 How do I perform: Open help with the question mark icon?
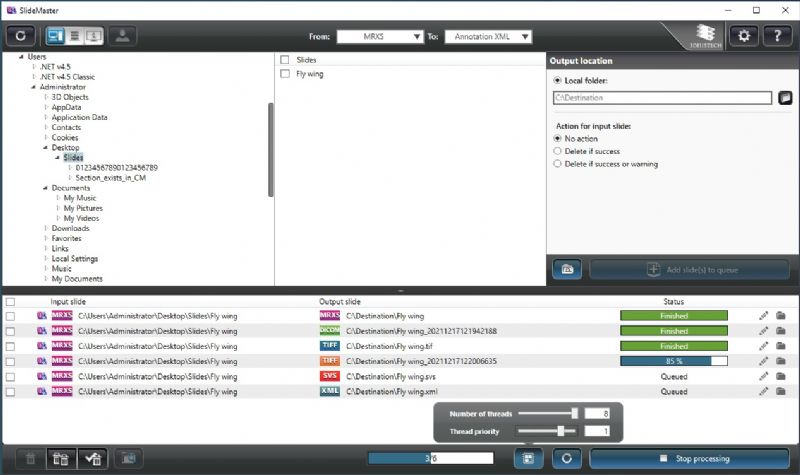coord(777,36)
